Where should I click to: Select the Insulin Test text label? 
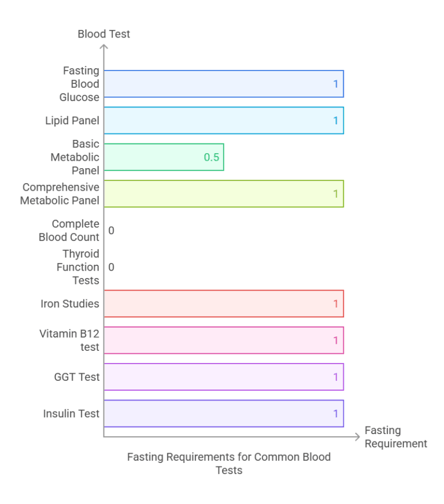pyautogui.click(x=71, y=414)
